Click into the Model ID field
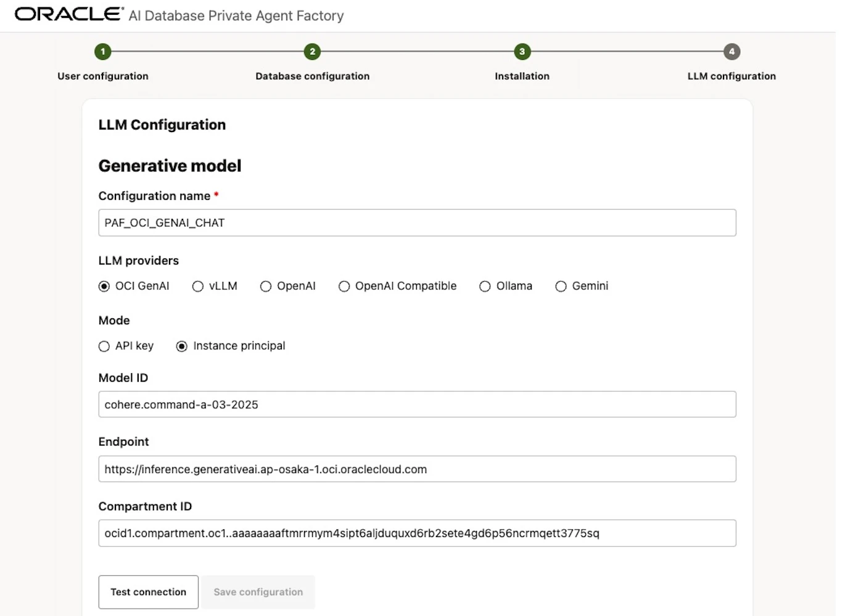 click(418, 405)
